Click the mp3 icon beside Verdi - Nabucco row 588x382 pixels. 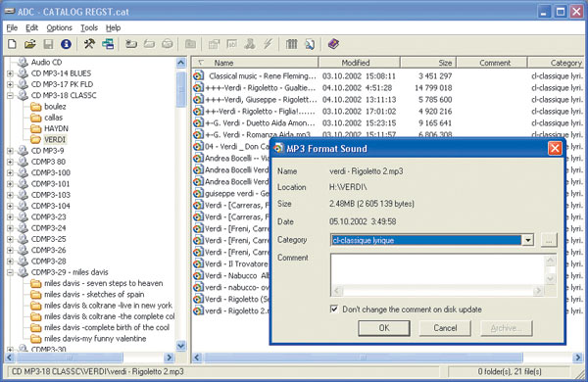198,275
